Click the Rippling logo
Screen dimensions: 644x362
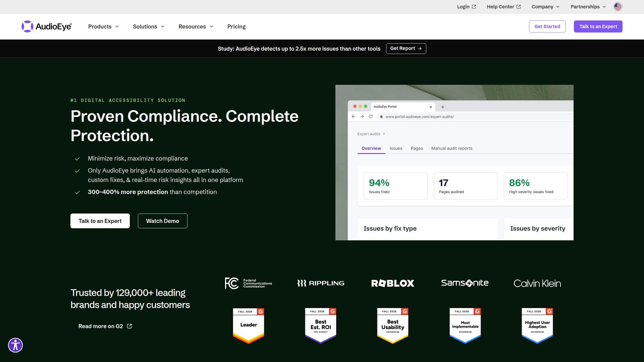pos(321,283)
